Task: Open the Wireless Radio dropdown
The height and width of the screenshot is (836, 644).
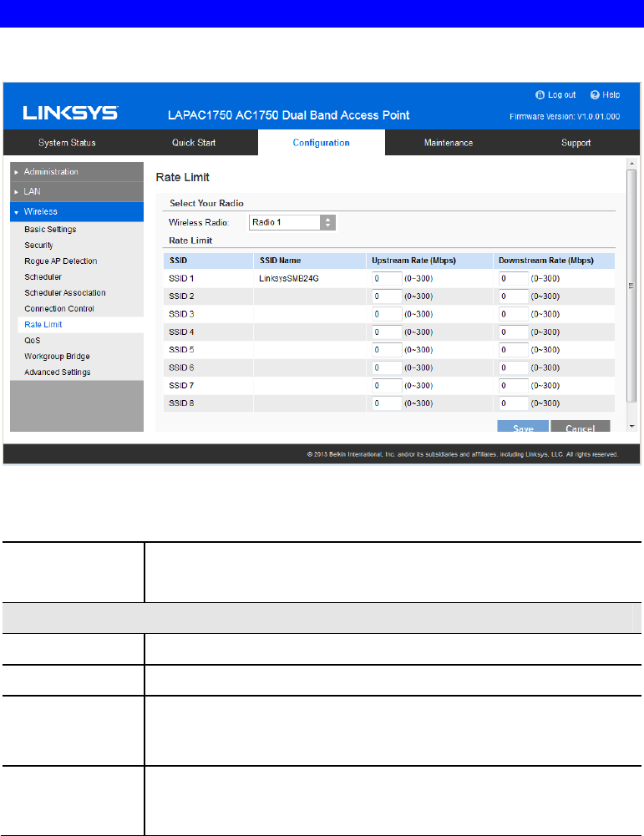Action: [x=292, y=222]
